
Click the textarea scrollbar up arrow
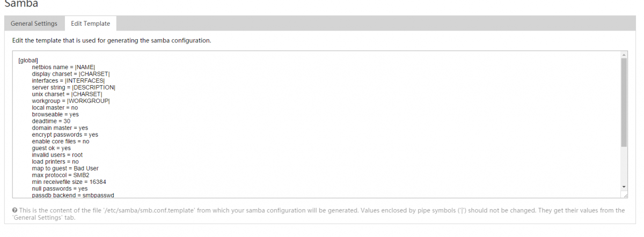point(624,55)
